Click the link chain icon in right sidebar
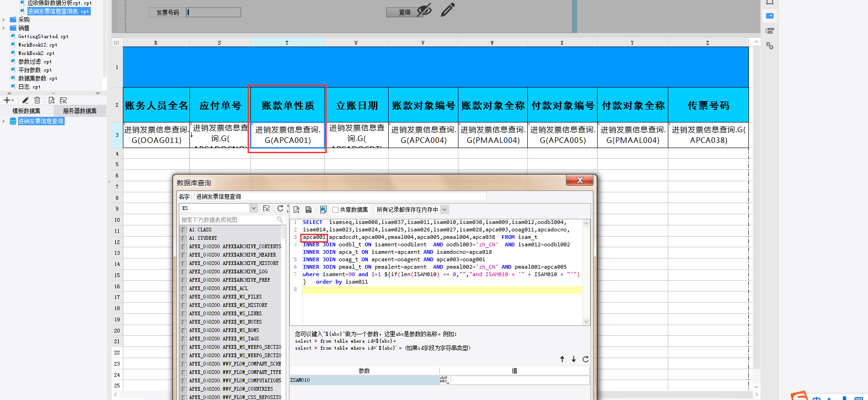Image resolution: width=868 pixels, height=400 pixels. tap(770, 46)
